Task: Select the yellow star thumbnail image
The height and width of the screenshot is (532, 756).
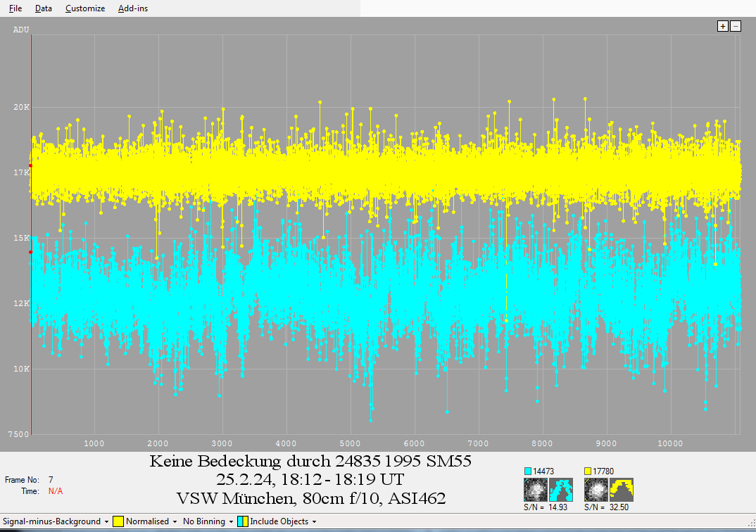Action: (x=596, y=489)
